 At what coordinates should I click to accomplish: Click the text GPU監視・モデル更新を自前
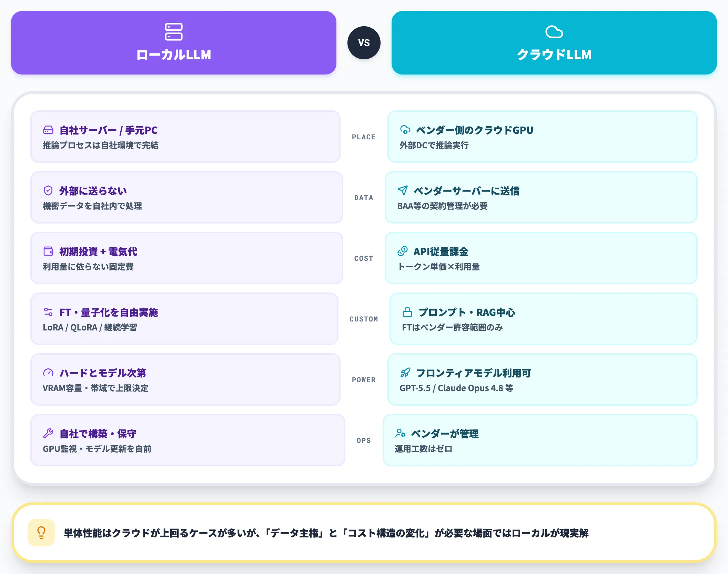tap(97, 449)
